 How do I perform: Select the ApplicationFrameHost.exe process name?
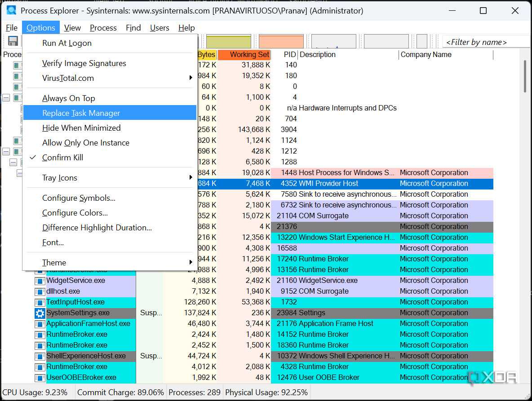88,324
